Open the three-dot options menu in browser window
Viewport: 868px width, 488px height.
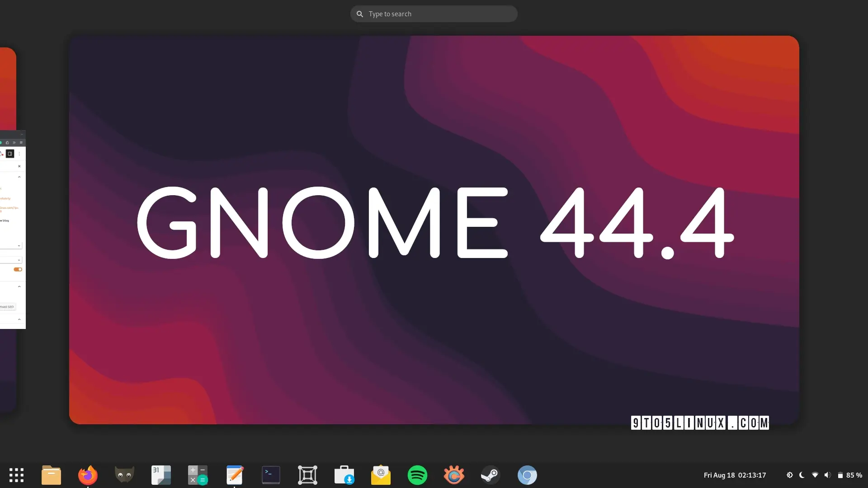click(x=19, y=154)
